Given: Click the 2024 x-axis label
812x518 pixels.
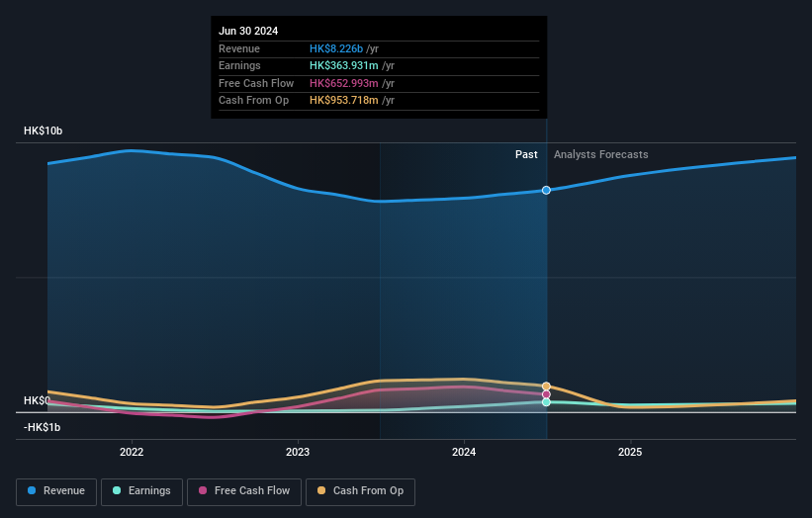Looking at the screenshot, I should (x=464, y=452).
